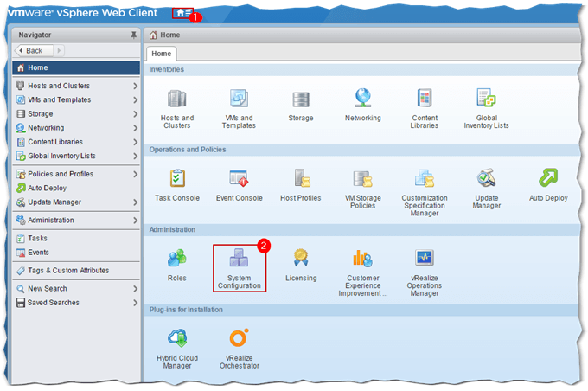Go Back in the Navigator
Screen dimensions: 588x391
tap(34, 51)
